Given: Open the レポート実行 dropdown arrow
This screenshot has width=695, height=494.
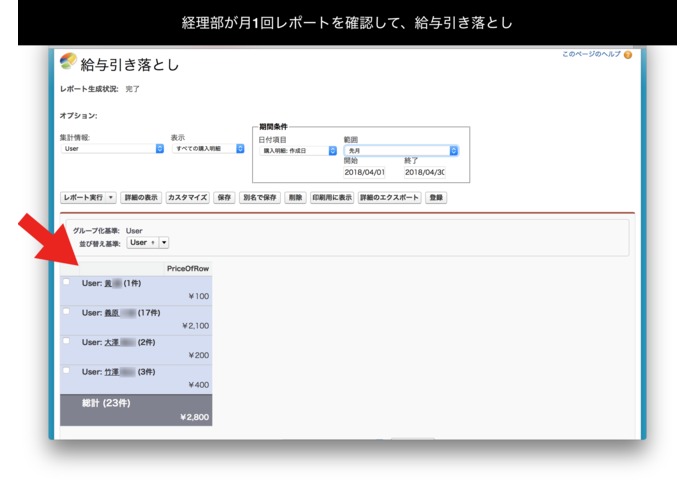Looking at the screenshot, I should point(111,198).
